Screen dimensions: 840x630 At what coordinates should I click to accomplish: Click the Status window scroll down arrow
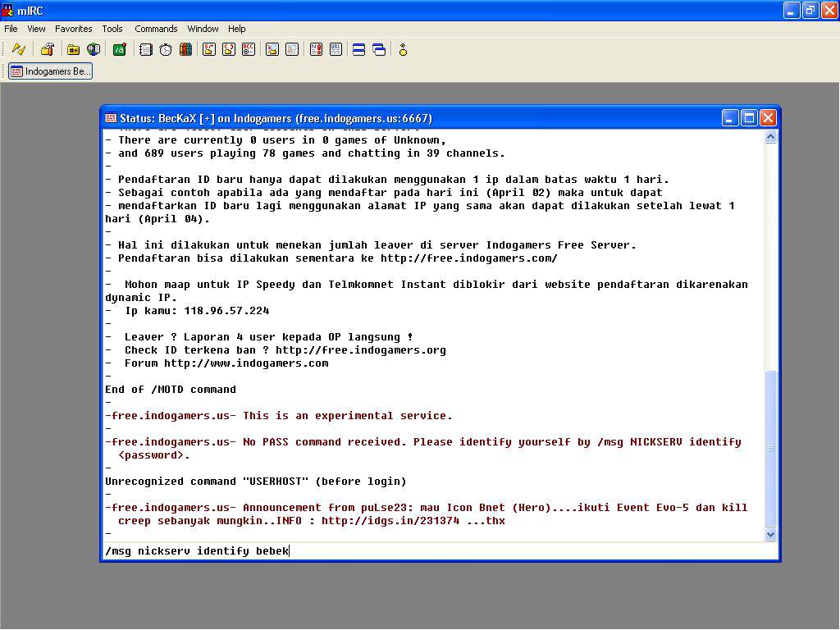point(770,534)
